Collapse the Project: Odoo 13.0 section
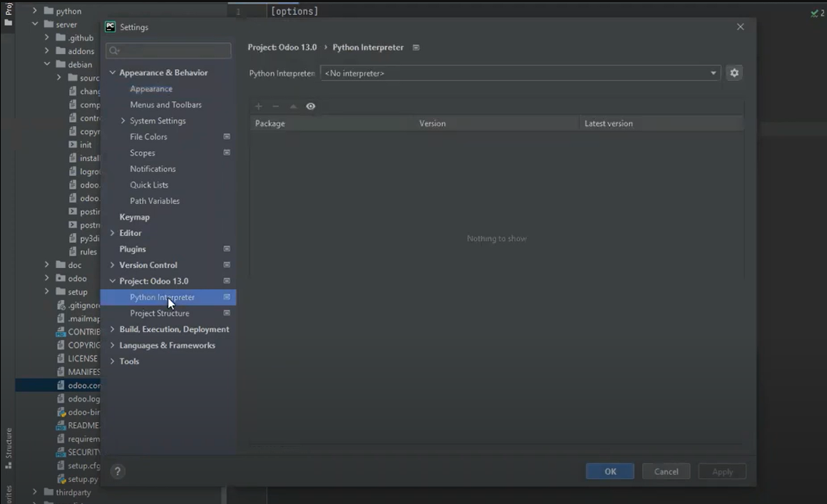This screenshot has height=504, width=827. 113,281
